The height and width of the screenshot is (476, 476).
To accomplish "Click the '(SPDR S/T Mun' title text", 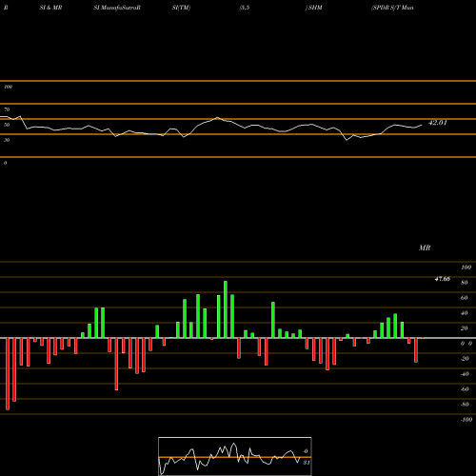I will pyautogui.click(x=392, y=8).
